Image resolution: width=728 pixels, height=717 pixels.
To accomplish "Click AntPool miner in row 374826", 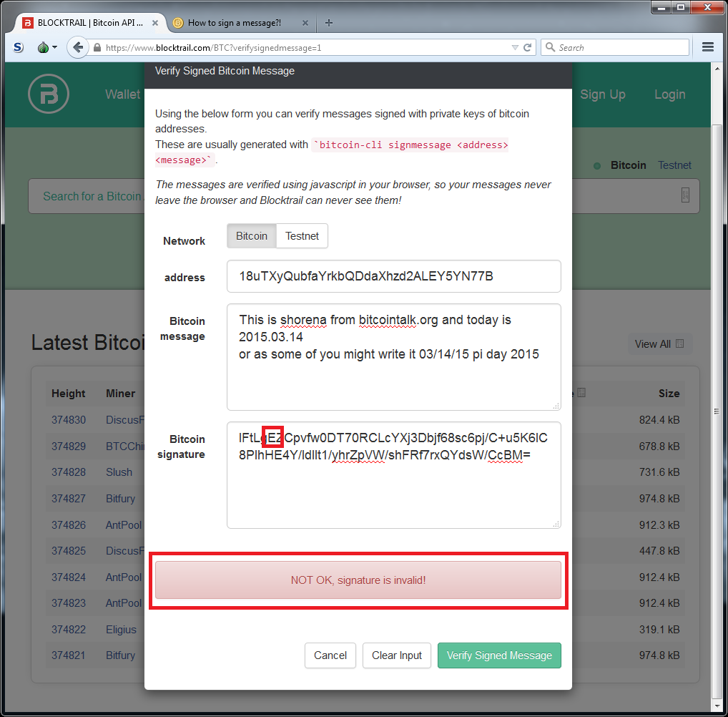I will 124,525.
